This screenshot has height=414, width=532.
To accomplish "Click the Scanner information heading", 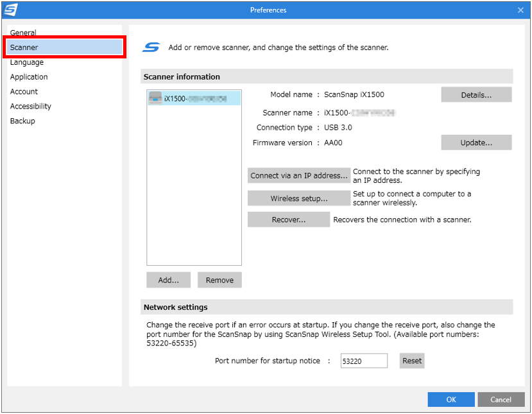I will pyautogui.click(x=182, y=76).
